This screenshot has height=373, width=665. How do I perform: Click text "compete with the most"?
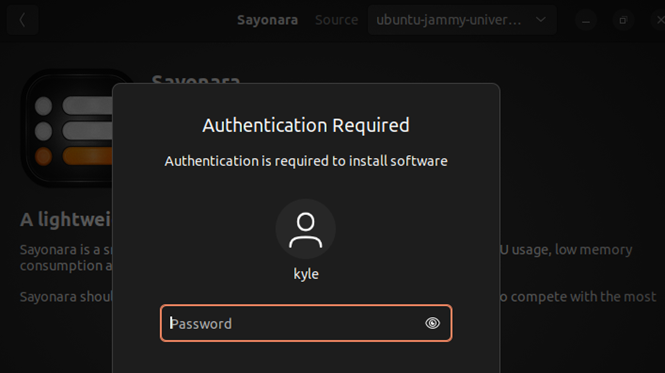click(578, 297)
